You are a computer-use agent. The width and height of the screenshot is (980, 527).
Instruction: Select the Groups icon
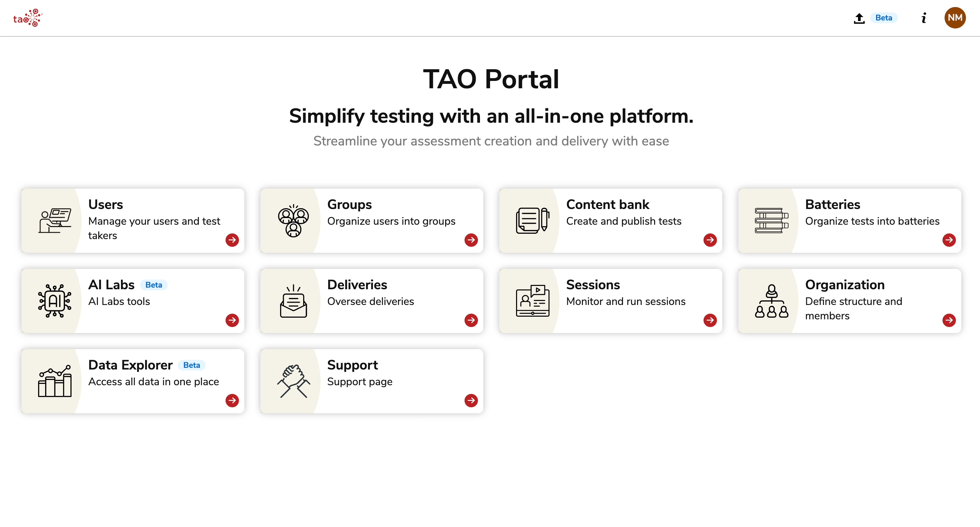[293, 221]
